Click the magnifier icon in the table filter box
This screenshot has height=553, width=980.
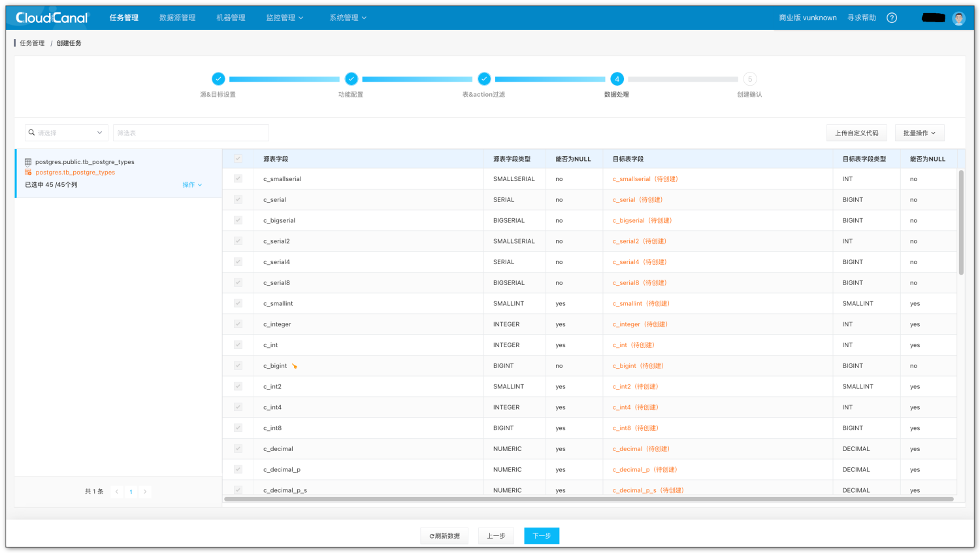tap(31, 132)
